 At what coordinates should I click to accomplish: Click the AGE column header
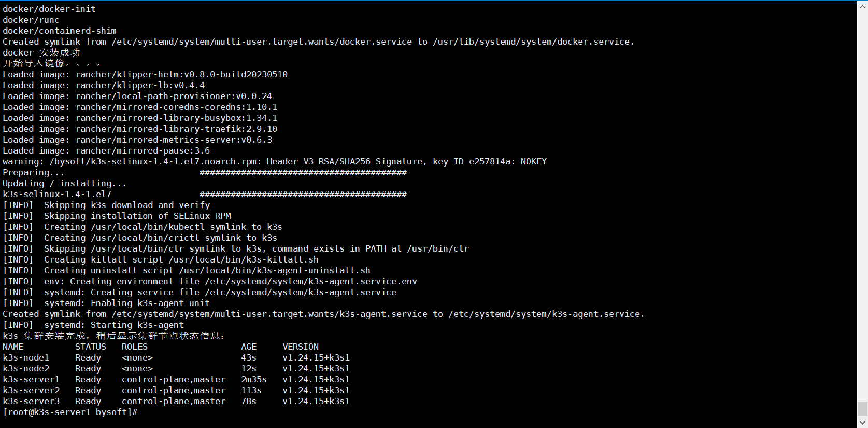(x=249, y=347)
